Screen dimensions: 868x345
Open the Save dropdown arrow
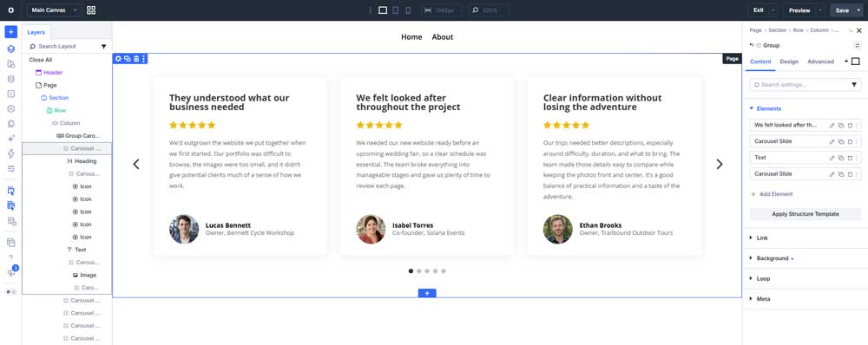(x=858, y=10)
